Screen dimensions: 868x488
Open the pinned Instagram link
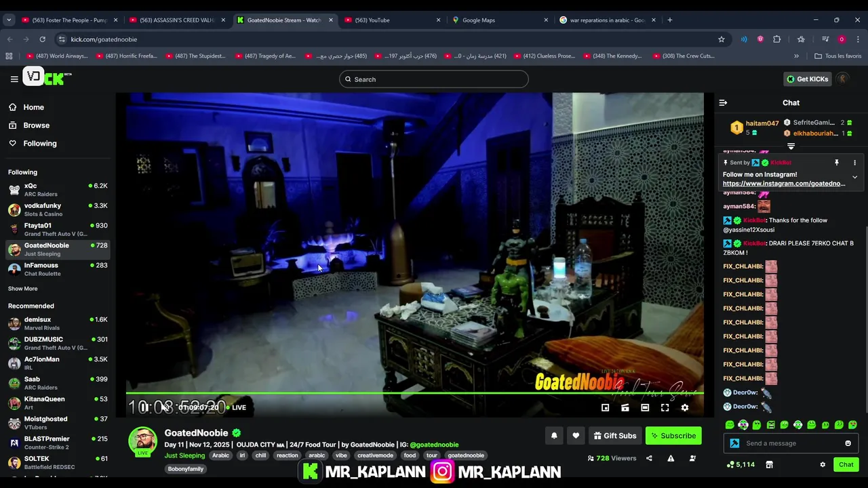784,184
